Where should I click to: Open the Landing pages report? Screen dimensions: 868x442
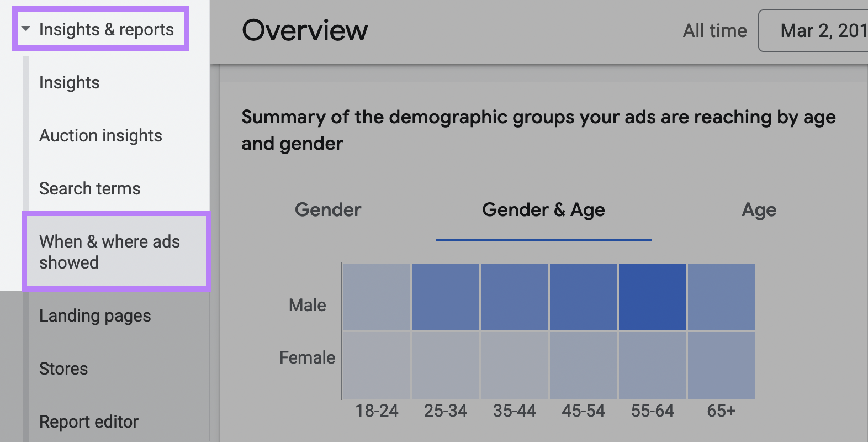pos(95,315)
